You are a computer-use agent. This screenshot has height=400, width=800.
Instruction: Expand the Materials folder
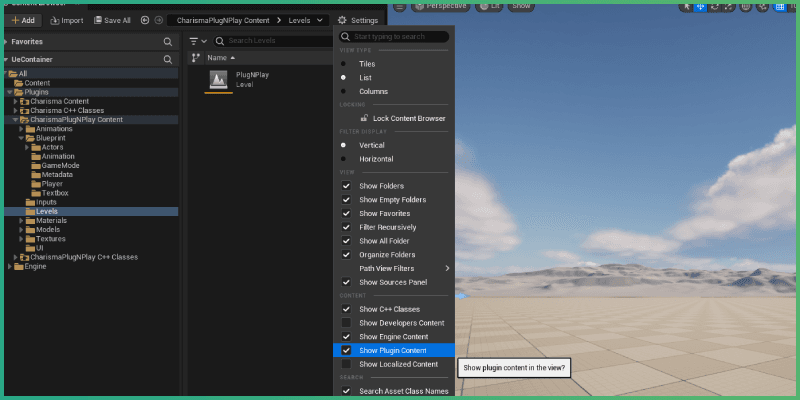click(21, 220)
